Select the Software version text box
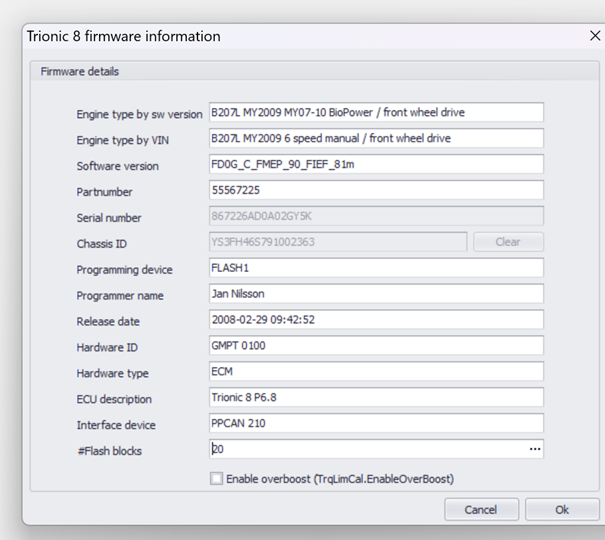605x540 pixels. coord(375,165)
